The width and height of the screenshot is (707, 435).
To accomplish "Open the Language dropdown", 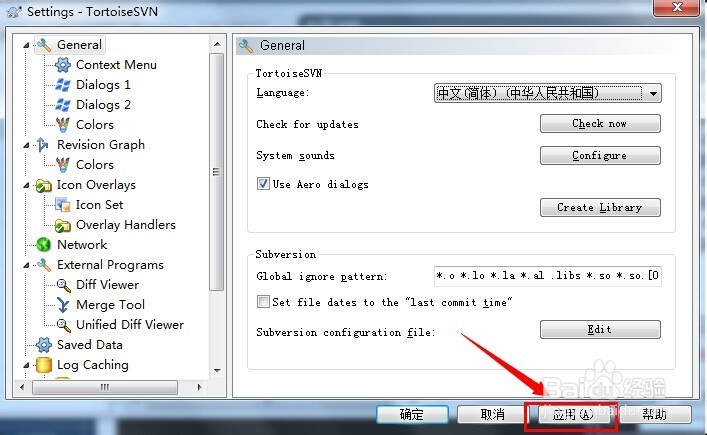I will (547, 93).
